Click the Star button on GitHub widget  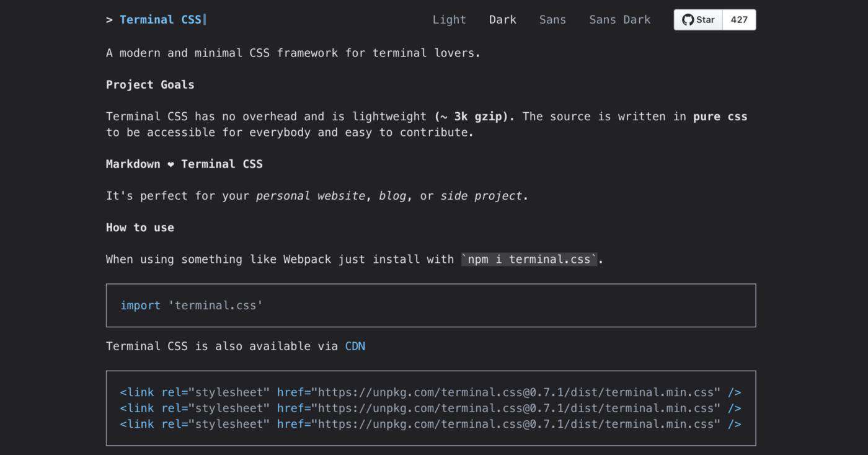click(x=699, y=20)
